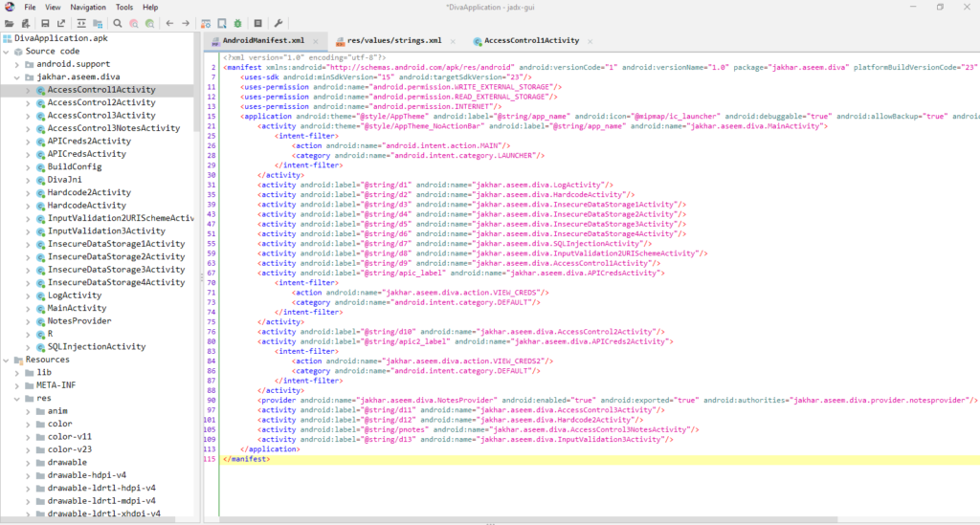Screen dimensions: 980x525
Task: Open the View menu
Action: click(x=53, y=8)
